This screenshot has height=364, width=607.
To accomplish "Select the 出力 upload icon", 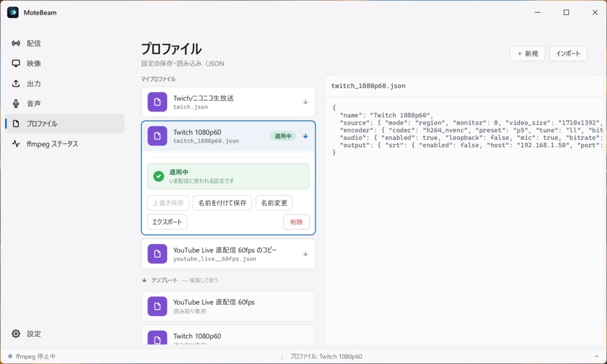I will coord(16,84).
